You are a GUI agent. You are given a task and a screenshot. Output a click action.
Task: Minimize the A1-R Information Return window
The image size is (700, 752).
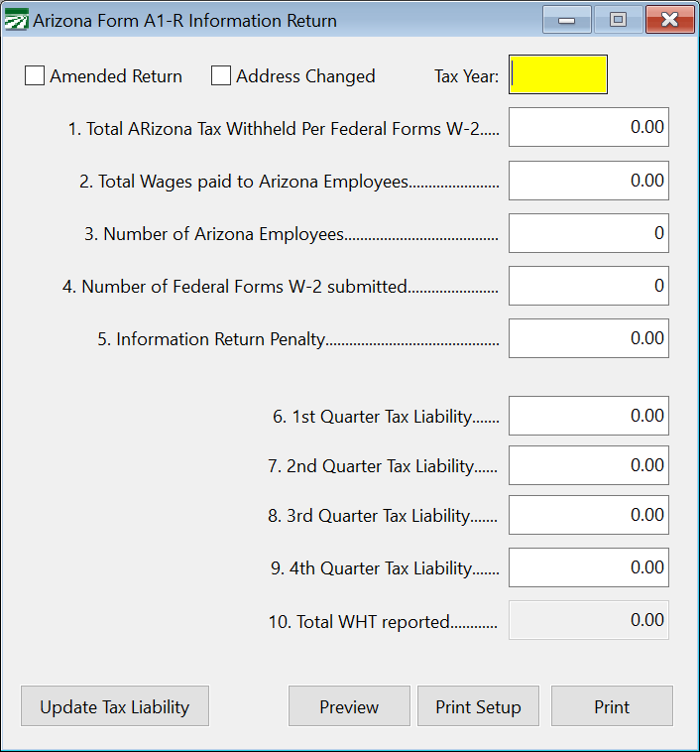click(567, 20)
